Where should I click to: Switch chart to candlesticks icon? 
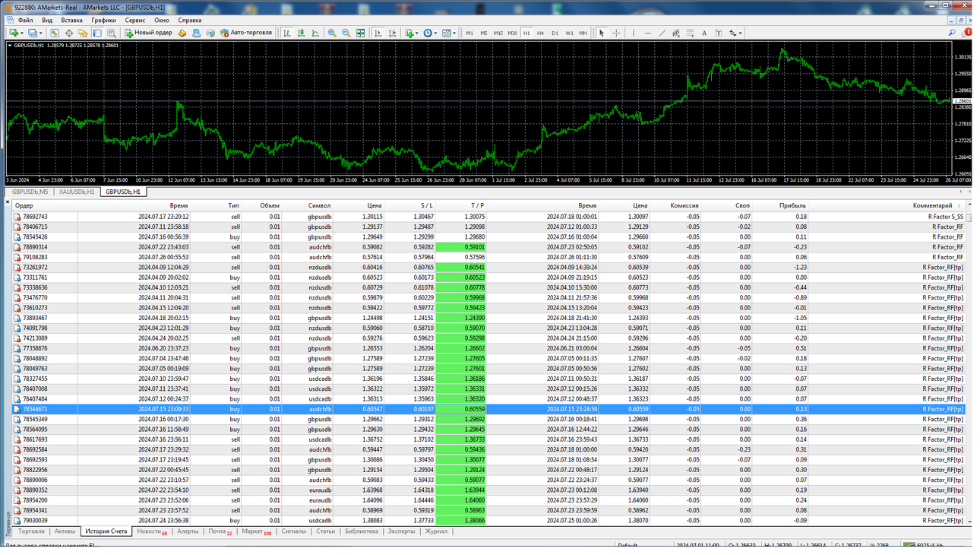[x=302, y=33]
